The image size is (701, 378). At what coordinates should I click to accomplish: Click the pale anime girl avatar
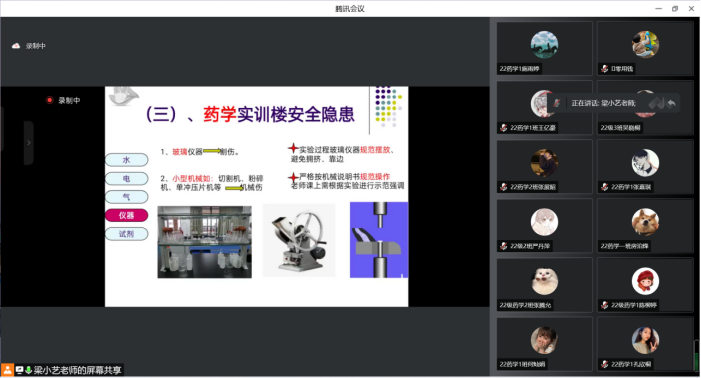[544, 222]
